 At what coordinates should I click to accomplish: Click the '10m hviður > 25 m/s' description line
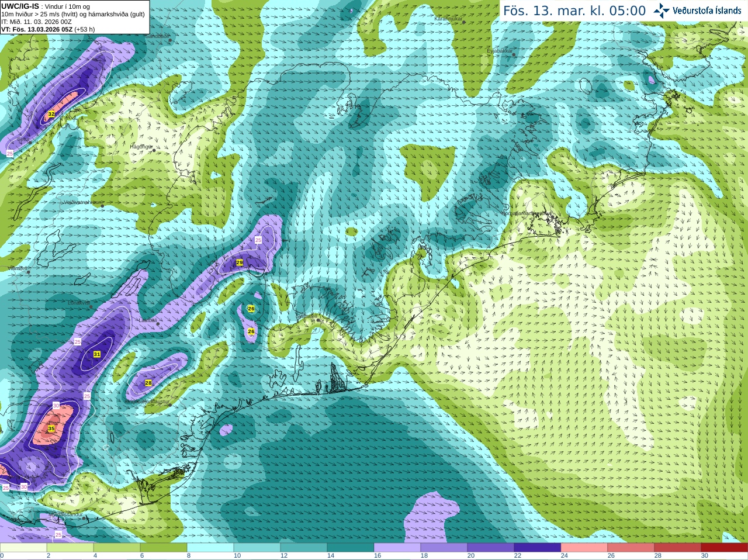73,14
